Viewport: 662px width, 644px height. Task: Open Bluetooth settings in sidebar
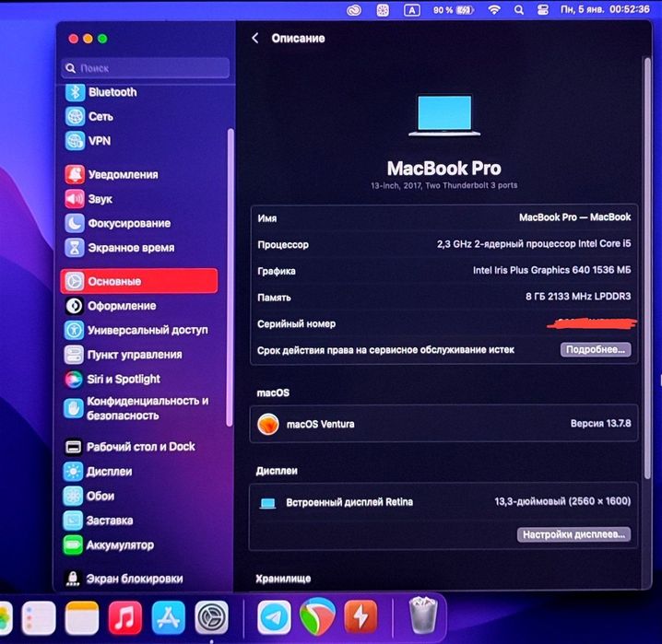101,92
